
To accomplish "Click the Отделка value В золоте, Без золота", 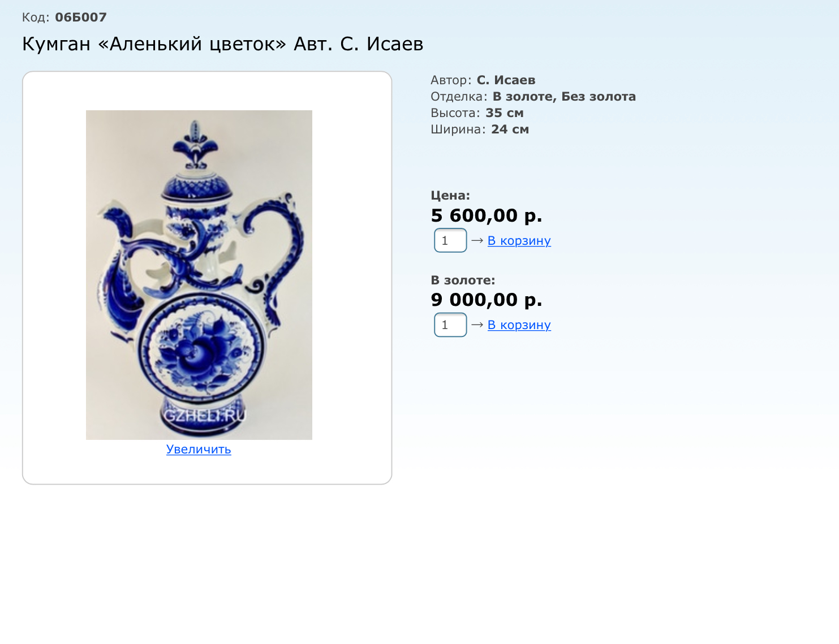I will (564, 96).
